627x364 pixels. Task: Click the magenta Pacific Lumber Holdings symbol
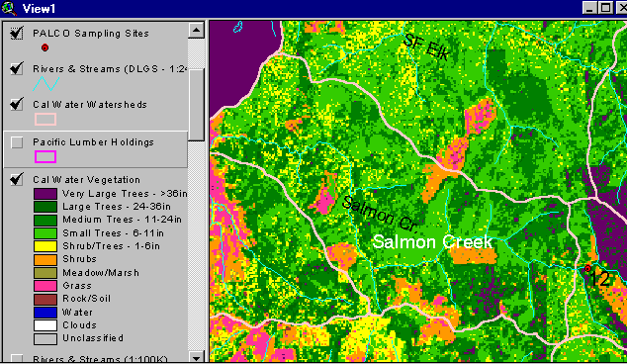[x=45, y=156]
